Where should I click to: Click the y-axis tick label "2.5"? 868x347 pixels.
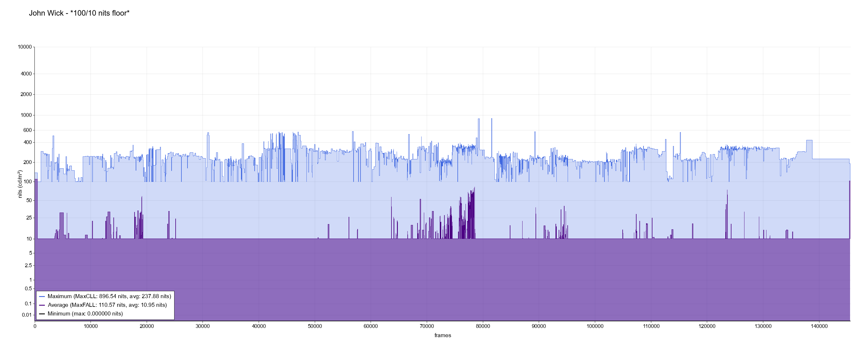click(x=28, y=265)
